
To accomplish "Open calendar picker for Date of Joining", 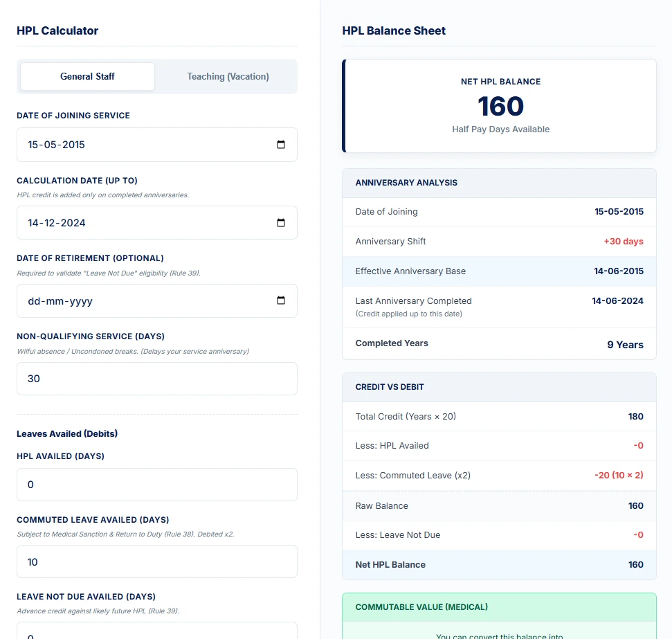I will point(281,145).
